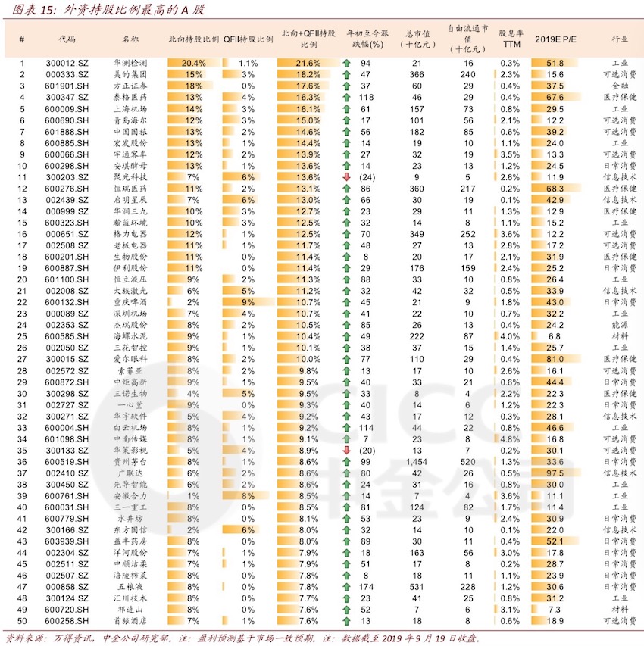This screenshot has height=646, width=644.
Task: Click the green up arrow in the 恒瑞医药 row
Action: pyautogui.click(x=346, y=189)
